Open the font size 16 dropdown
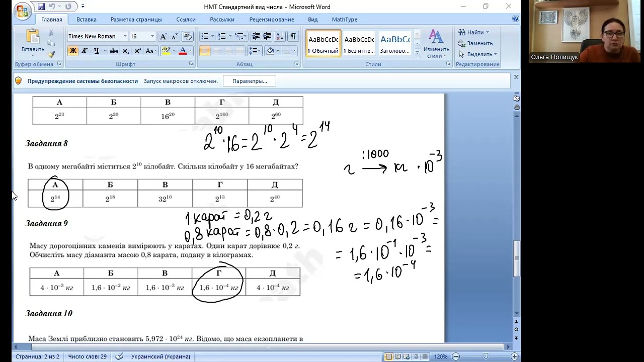 [x=152, y=36]
